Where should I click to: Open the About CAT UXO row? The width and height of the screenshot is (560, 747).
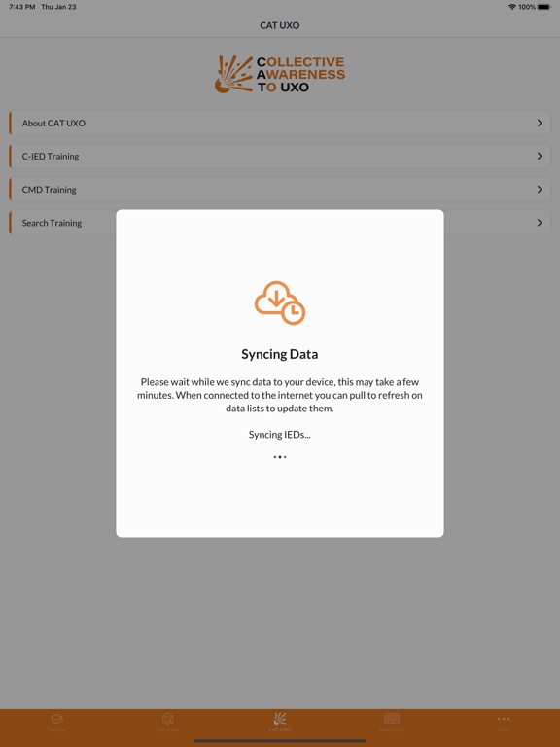(x=280, y=123)
